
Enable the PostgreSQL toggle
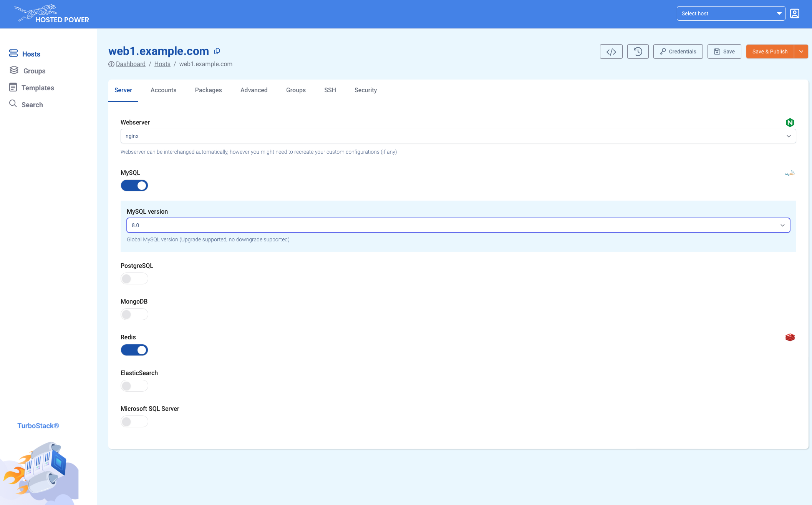[x=134, y=279]
